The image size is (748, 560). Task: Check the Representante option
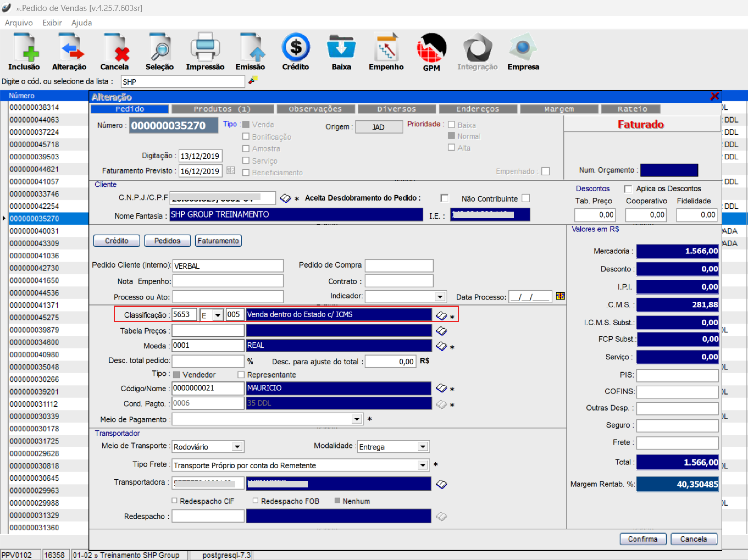point(241,375)
